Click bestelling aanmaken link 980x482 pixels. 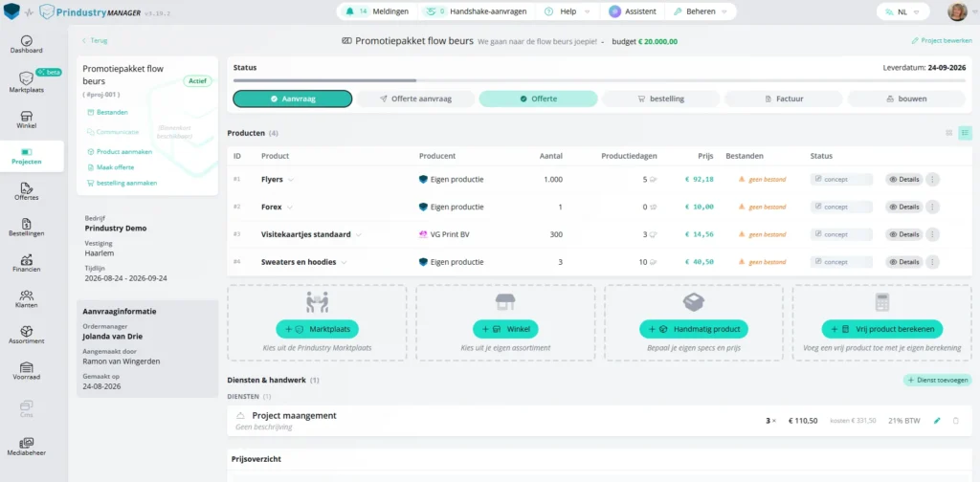point(122,183)
